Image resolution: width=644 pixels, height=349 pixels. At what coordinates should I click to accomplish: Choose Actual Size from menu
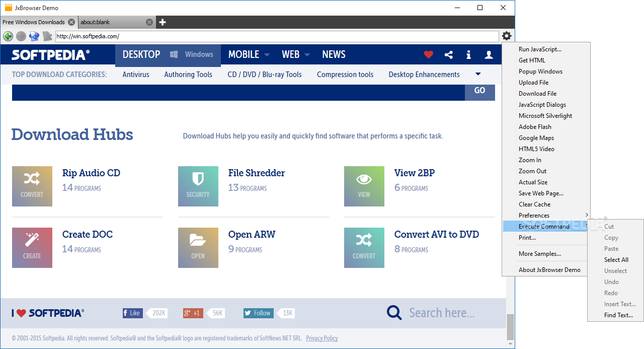[533, 182]
